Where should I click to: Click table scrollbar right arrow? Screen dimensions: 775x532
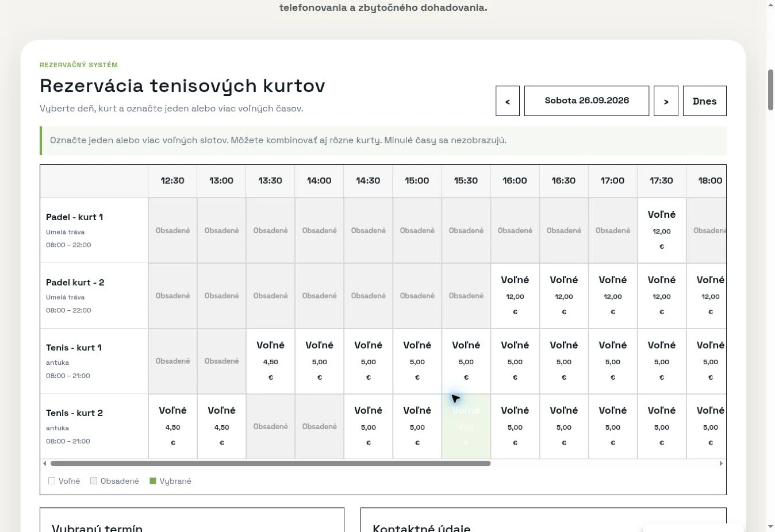(721, 463)
